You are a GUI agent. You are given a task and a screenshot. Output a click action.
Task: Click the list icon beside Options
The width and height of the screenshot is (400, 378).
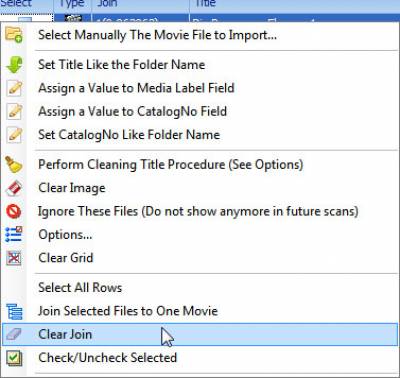[x=14, y=235]
